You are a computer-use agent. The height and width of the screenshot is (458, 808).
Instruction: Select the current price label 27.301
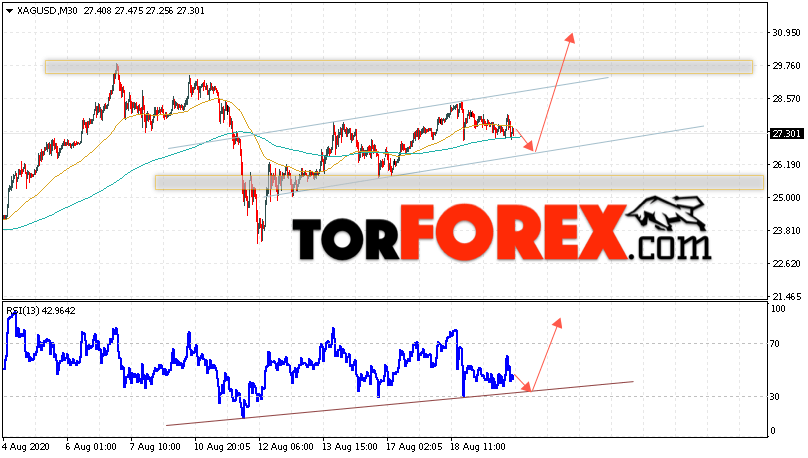point(786,134)
